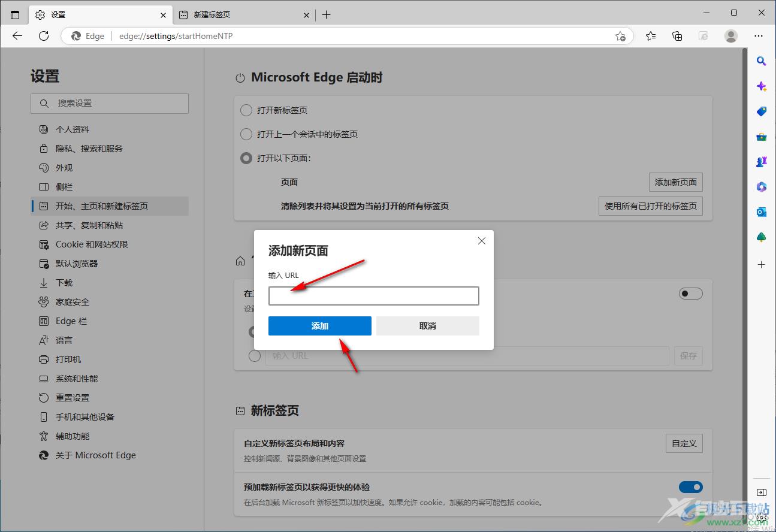Close the 新建标签页 tab
776x532 pixels.
(x=306, y=15)
